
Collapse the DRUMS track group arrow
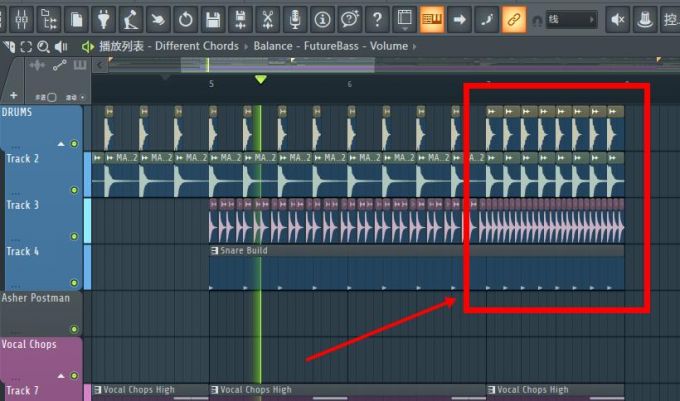point(61,144)
